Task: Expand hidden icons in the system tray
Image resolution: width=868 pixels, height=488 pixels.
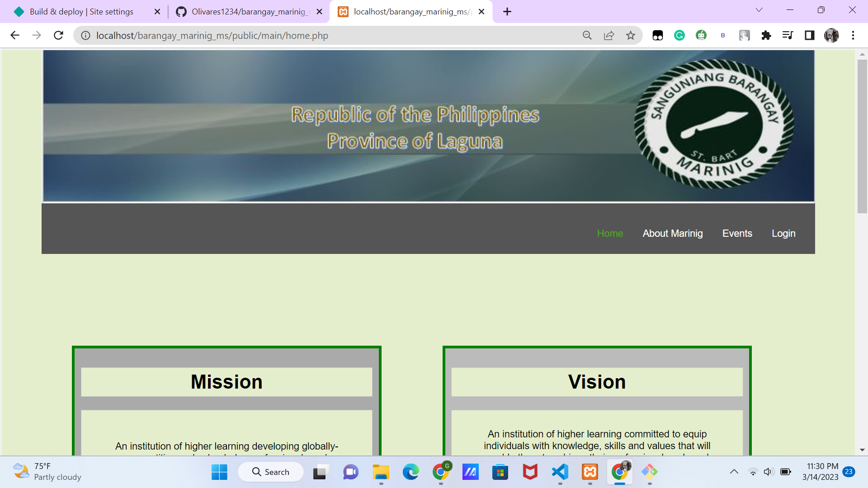Action: pos(733,471)
